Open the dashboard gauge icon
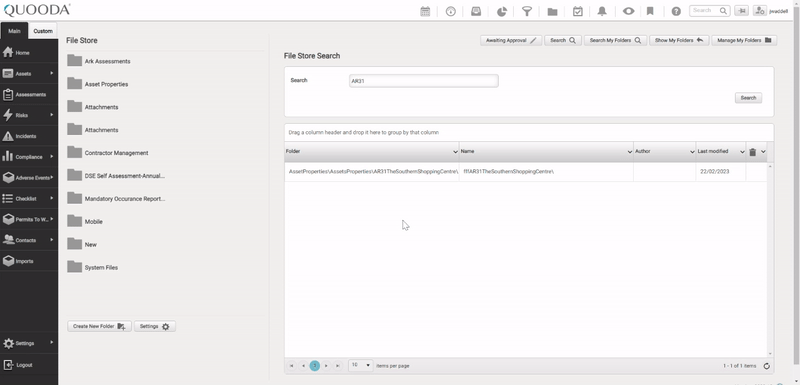800x385 pixels. coord(451,11)
